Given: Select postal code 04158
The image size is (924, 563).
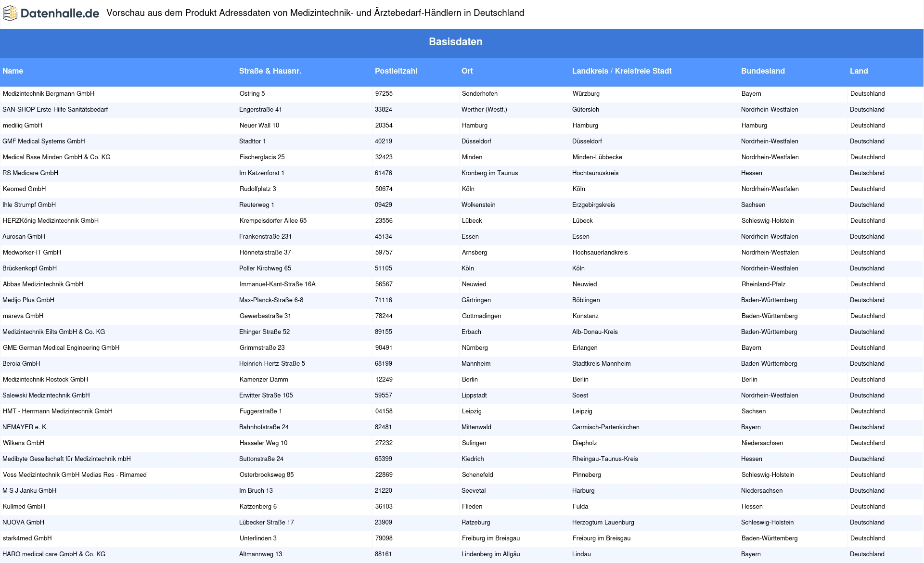Looking at the screenshot, I should [384, 411].
